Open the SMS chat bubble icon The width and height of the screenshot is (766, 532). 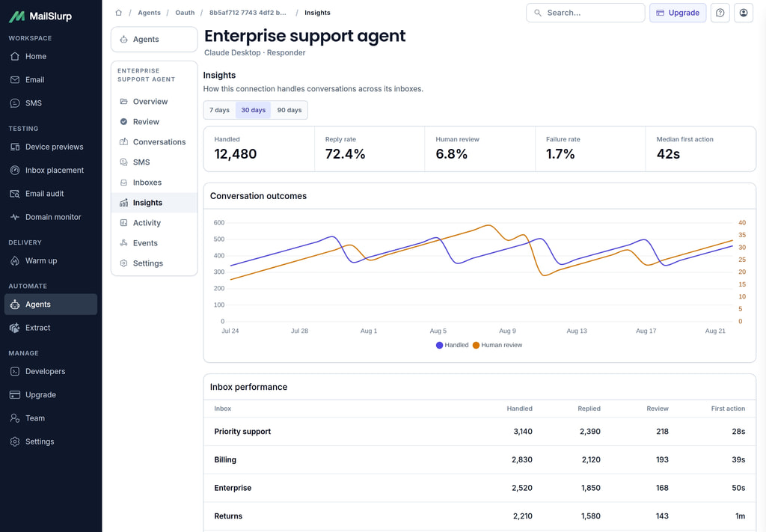click(15, 103)
